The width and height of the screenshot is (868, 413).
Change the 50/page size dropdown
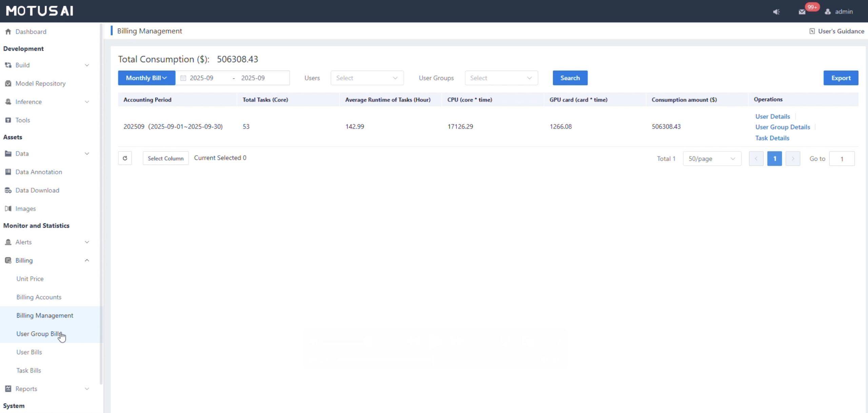point(712,159)
